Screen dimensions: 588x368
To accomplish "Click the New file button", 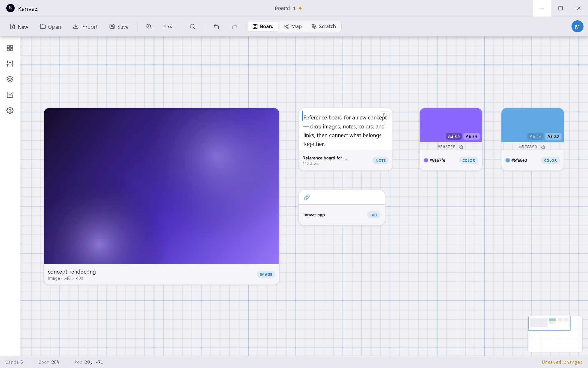I will (x=19, y=27).
